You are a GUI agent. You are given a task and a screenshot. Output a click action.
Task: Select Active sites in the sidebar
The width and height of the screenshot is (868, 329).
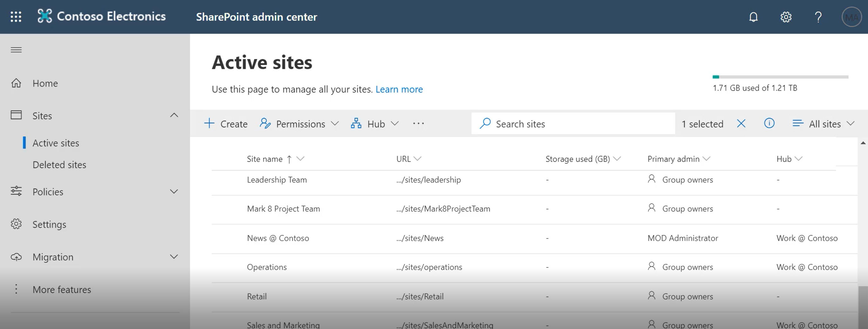pos(56,143)
